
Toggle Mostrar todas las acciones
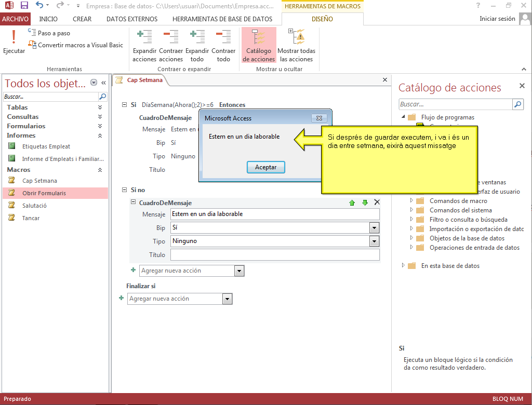296,45
